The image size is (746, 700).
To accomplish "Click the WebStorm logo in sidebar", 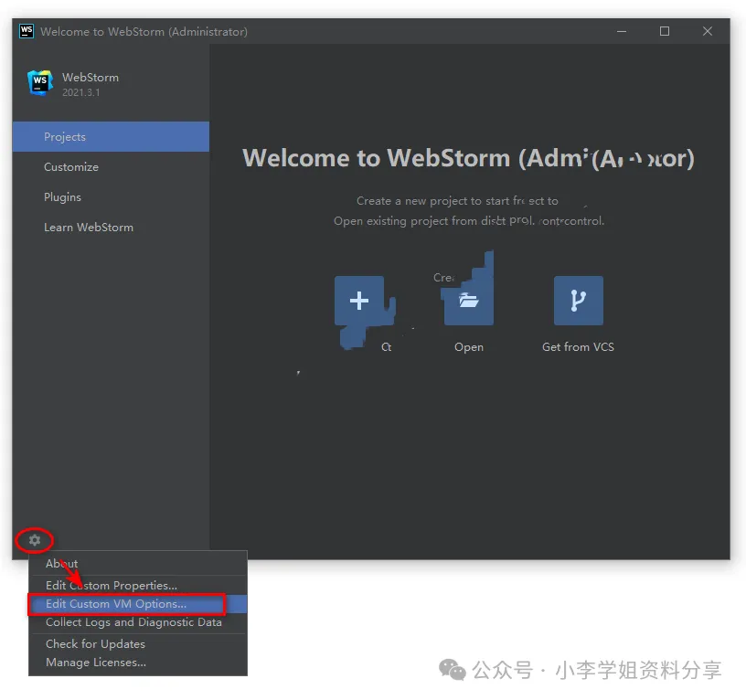I will tap(40, 83).
